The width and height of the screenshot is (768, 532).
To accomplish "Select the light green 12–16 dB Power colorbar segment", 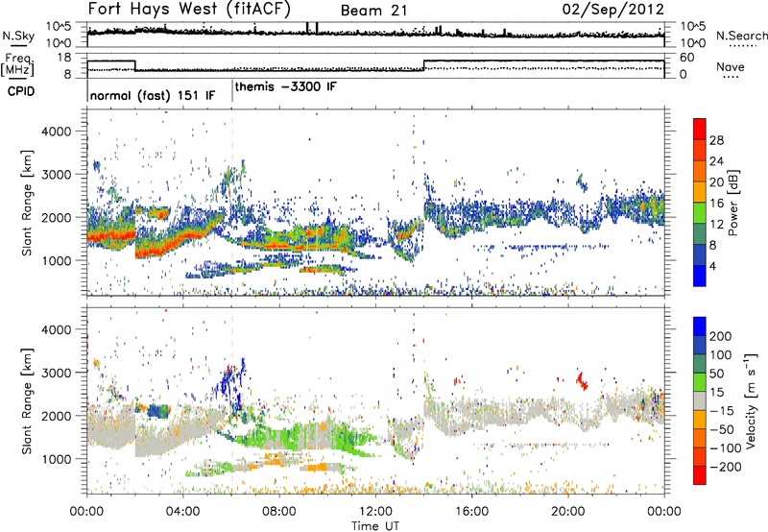I will pyautogui.click(x=700, y=213).
